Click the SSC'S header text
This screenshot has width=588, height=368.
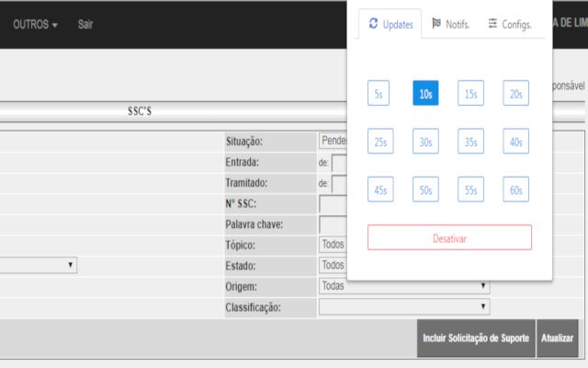[140, 111]
